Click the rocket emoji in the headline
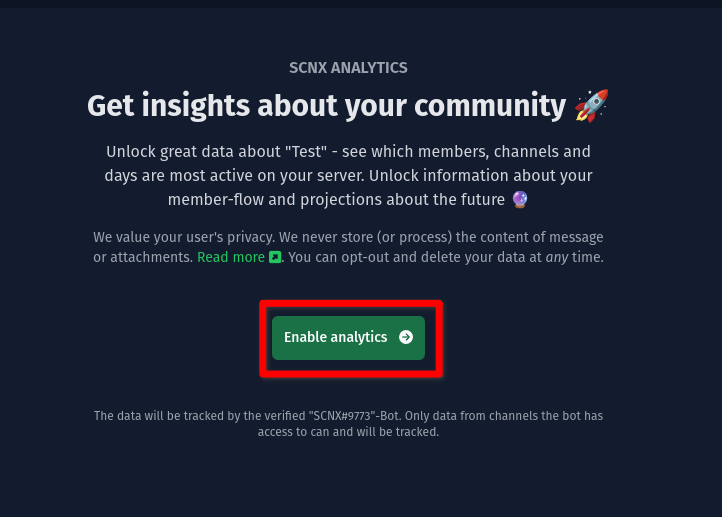Viewport: 722px width, 517px height. click(591, 105)
